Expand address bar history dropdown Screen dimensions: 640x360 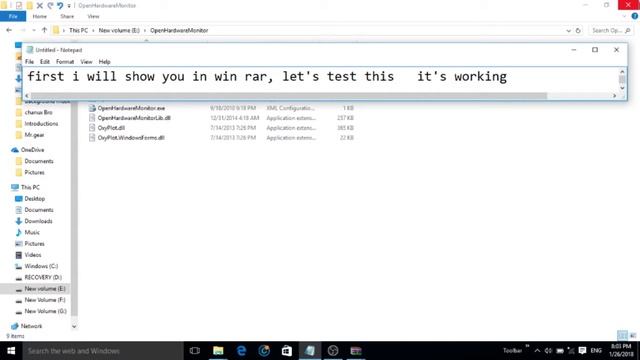point(569,31)
